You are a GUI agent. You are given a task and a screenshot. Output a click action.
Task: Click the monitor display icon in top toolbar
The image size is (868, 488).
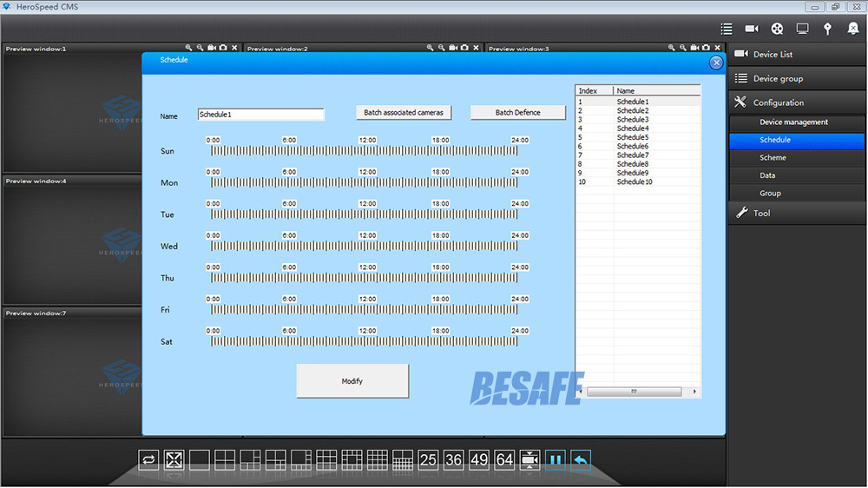(x=802, y=29)
